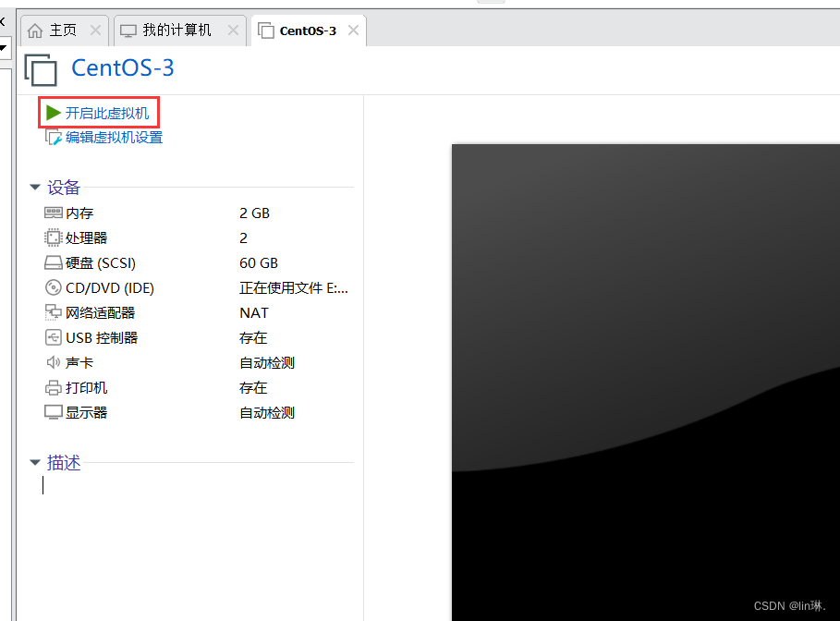Select the 硬盘 (SCSI) device label
The width and height of the screenshot is (840, 621).
(x=101, y=263)
